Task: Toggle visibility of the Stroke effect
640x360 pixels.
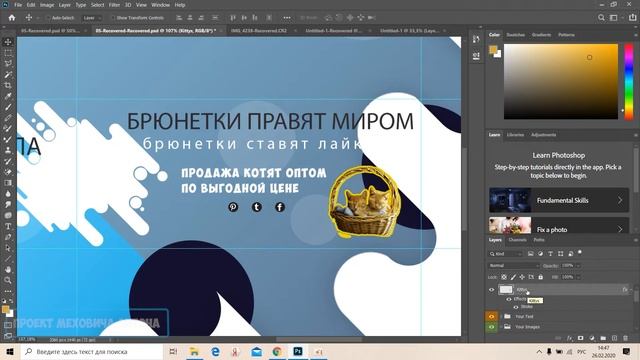Action: tap(516, 307)
